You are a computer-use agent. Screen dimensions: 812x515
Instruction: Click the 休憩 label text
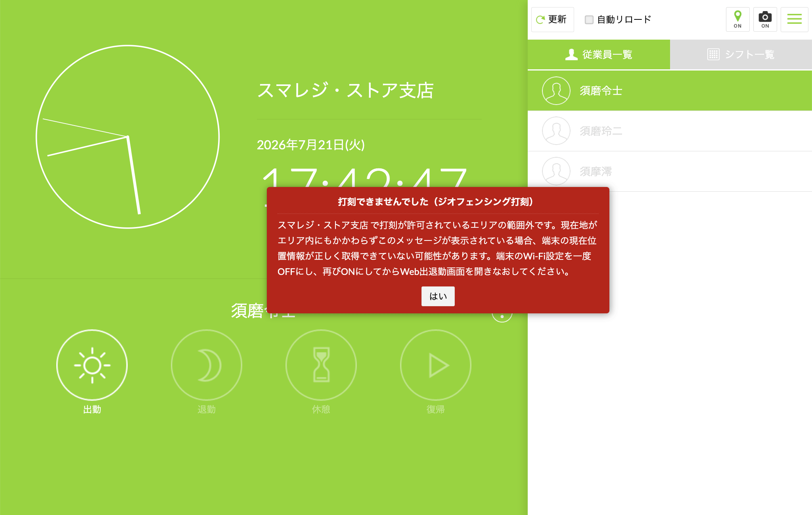pyautogui.click(x=321, y=409)
